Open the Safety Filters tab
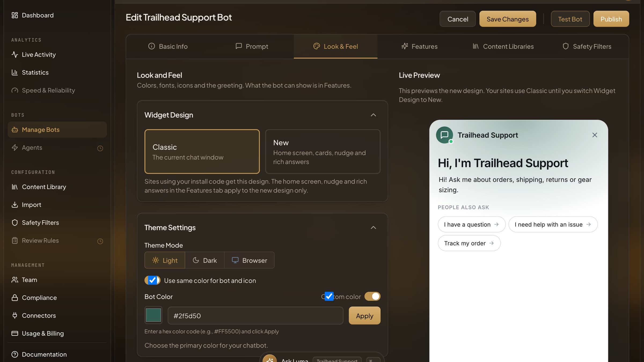The height and width of the screenshot is (362, 644). [x=587, y=46]
